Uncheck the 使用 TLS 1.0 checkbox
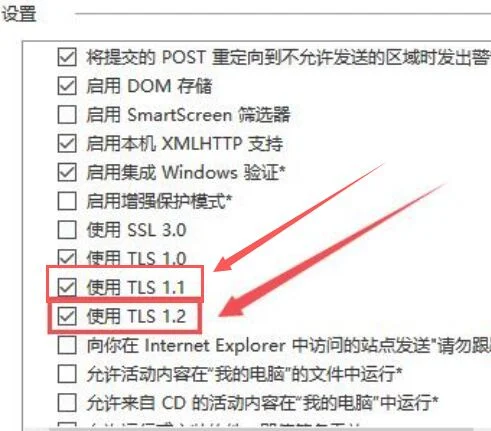This screenshot has width=491, height=431. [67, 258]
